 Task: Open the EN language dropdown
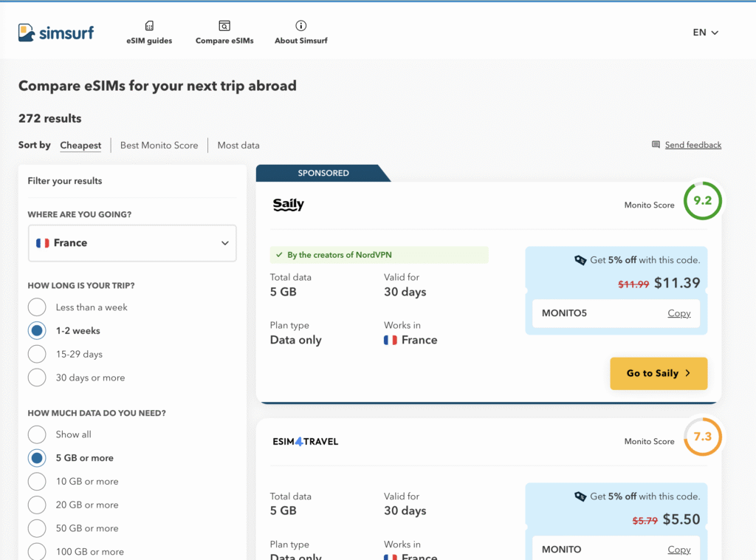pos(705,33)
